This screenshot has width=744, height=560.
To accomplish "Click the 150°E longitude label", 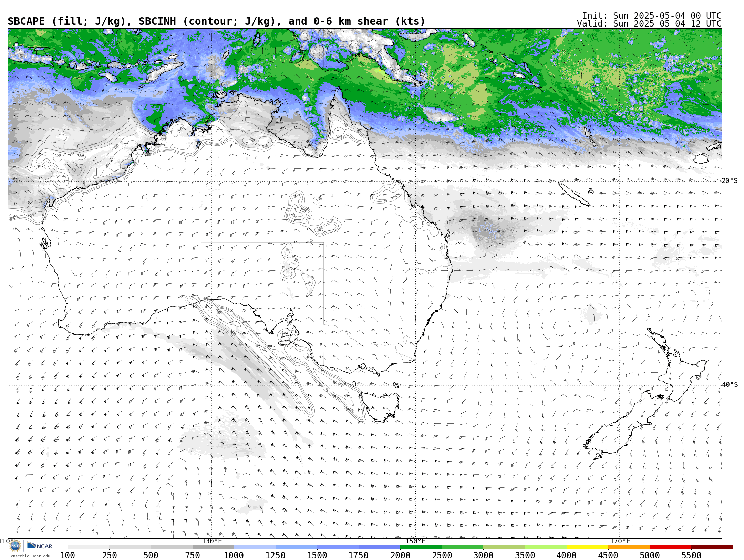I will (415, 541).
